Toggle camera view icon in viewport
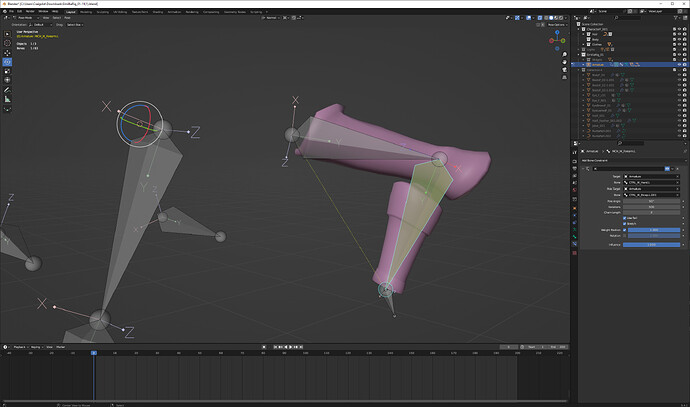 [565, 70]
